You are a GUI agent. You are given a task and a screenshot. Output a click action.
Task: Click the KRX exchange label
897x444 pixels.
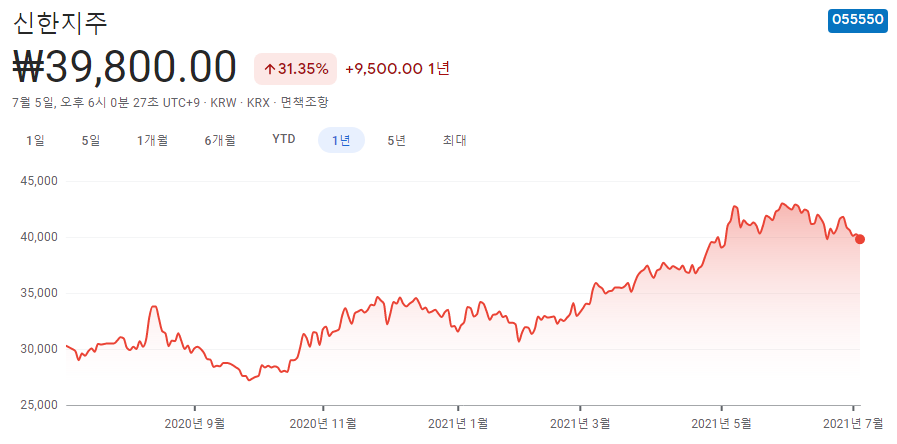tap(259, 103)
